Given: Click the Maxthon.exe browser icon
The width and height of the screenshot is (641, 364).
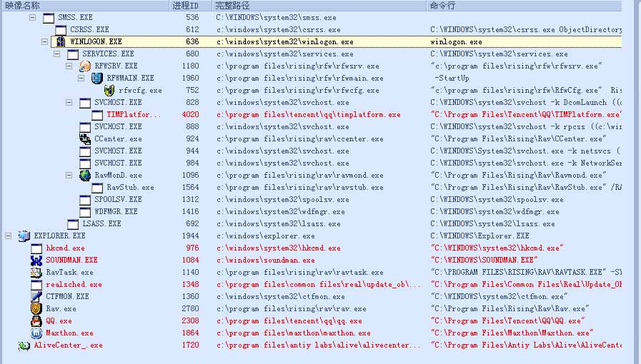Looking at the screenshot, I should [x=36, y=333].
